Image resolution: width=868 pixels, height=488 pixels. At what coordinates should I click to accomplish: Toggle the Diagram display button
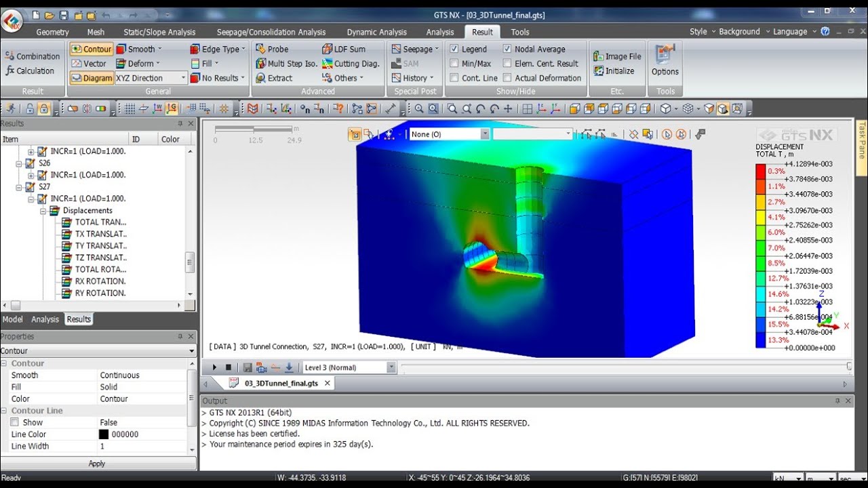pos(91,78)
